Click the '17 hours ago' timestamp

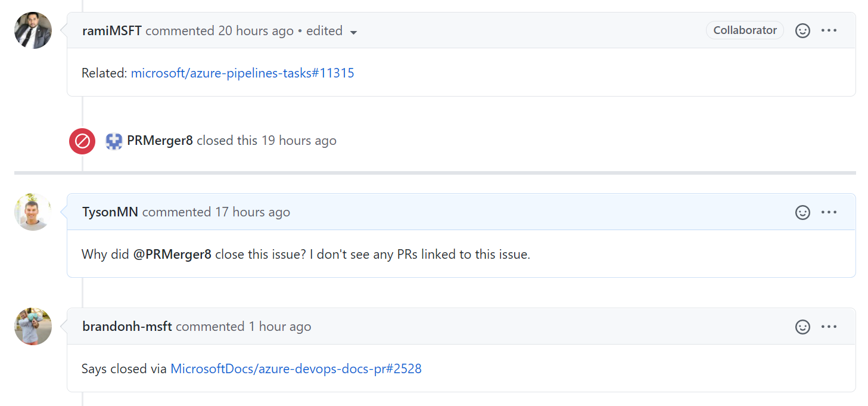click(x=253, y=212)
